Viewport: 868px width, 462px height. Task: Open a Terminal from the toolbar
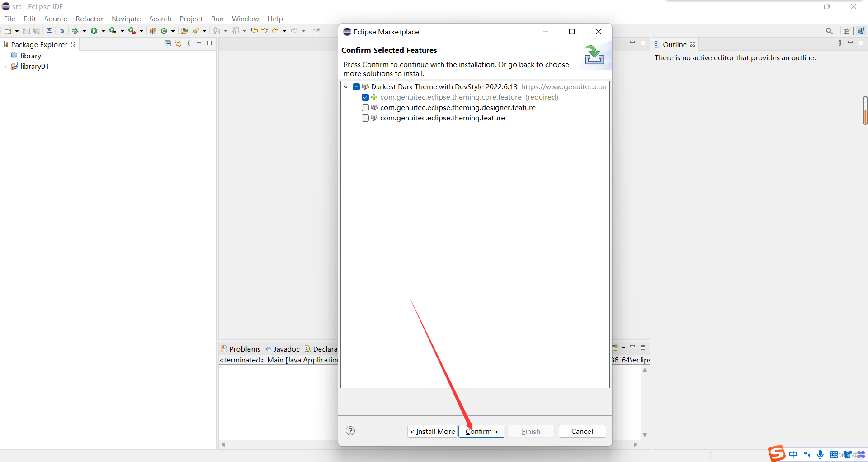point(49,31)
